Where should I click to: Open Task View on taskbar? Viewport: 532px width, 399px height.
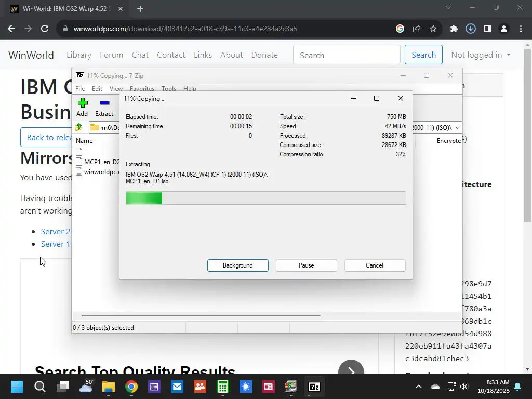(63, 387)
